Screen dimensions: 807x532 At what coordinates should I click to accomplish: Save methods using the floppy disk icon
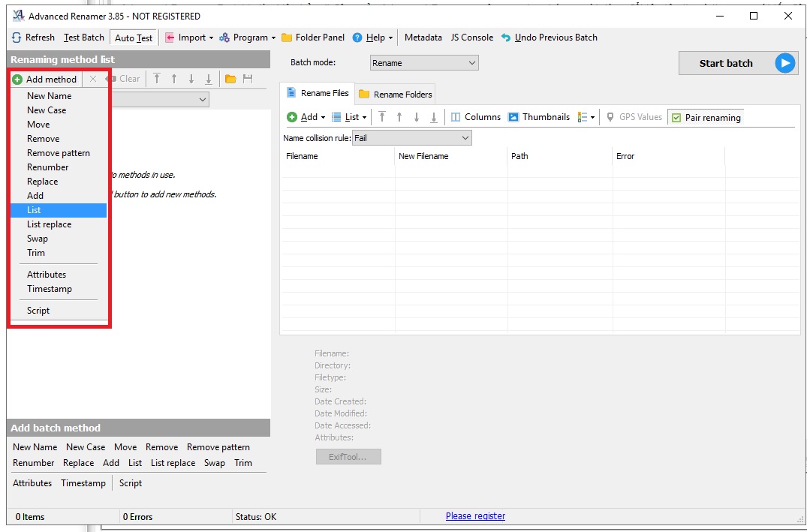(x=248, y=79)
